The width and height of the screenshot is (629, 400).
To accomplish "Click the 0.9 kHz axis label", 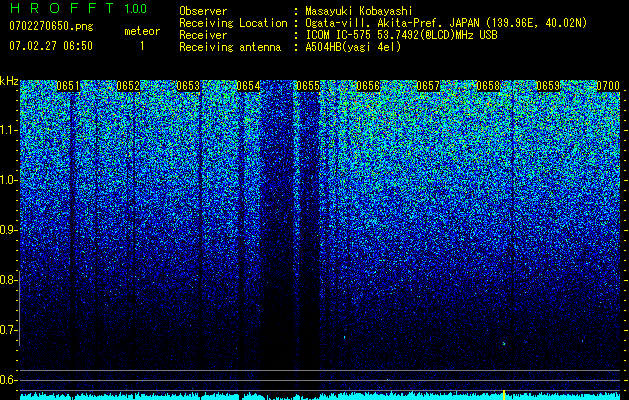I will (x=9, y=230).
